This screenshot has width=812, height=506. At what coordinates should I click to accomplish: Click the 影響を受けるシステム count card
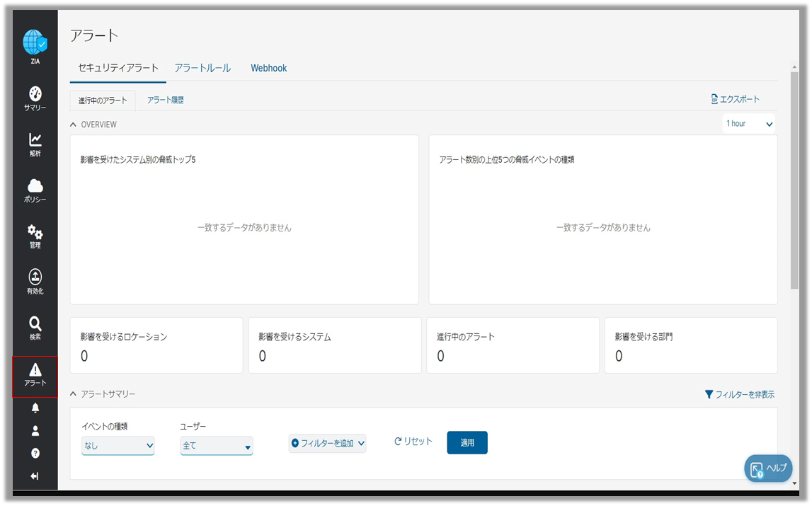(335, 345)
